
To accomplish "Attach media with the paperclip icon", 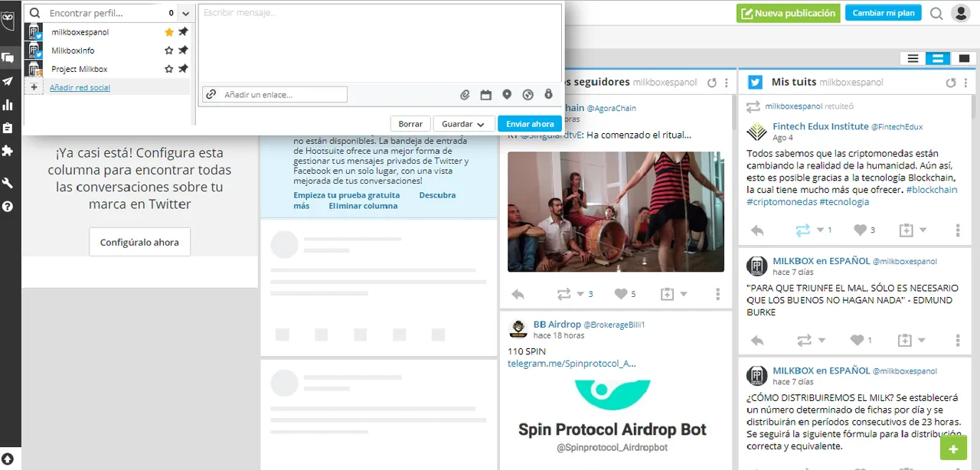I will click(465, 95).
